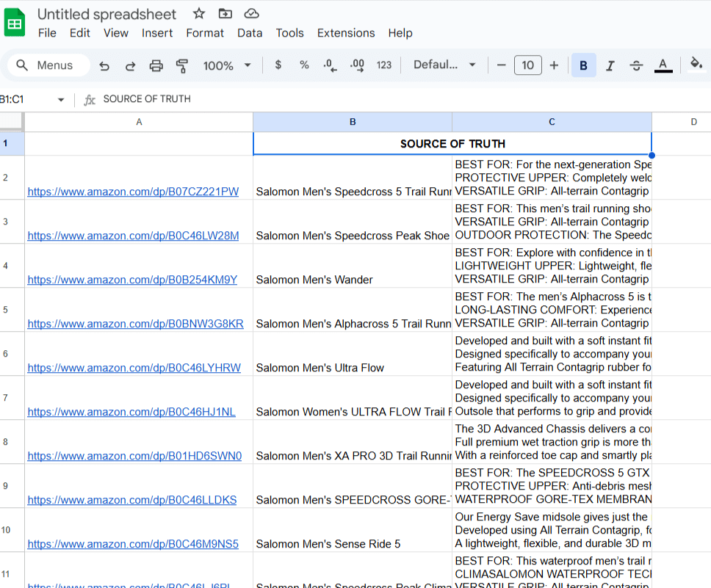711x588 pixels.
Task: Open the name box dropdown arrow
Action: click(61, 100)
